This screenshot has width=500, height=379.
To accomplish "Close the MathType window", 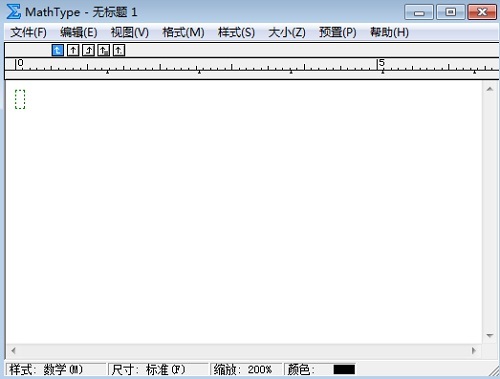I will pyautogui.click(x=482, y=12).
